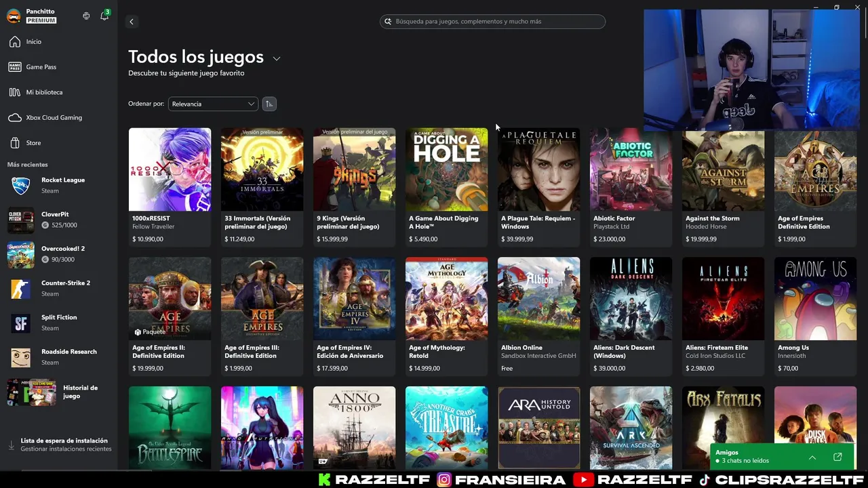Expand the Todos los juegos chevron
868x488 pixels.
pyautogui.click(x=277, y=58)
